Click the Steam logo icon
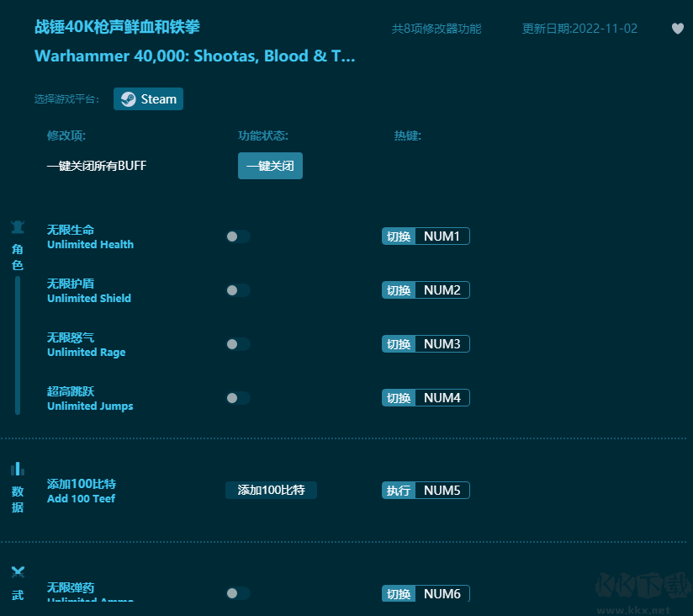The width and height of the screenshot is (693, 616). 128,99
